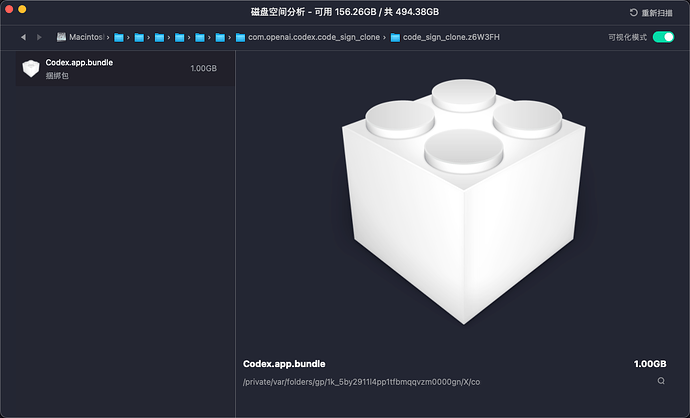Click the bold 1.00GB size under the preview
690x418 pixels.
tap(650, 364)
